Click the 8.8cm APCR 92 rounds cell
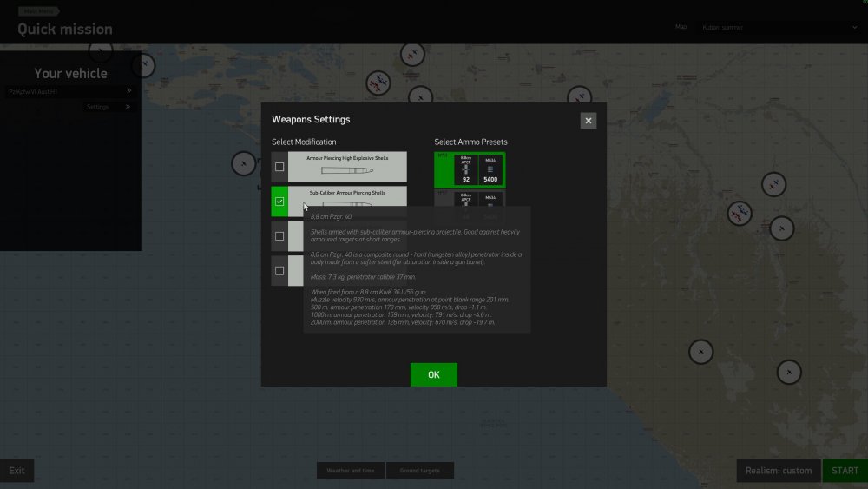868x489 pixels. point(465,169)
